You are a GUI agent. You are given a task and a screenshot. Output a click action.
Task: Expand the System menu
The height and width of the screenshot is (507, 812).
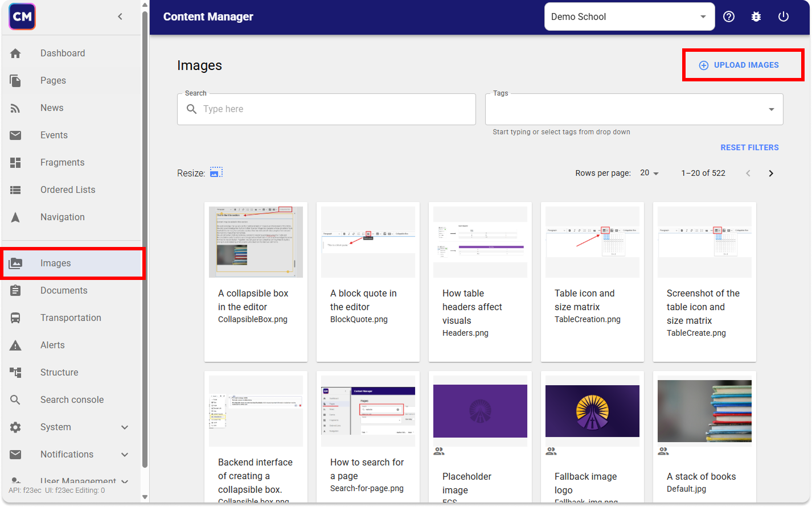(x=125, y=427)
